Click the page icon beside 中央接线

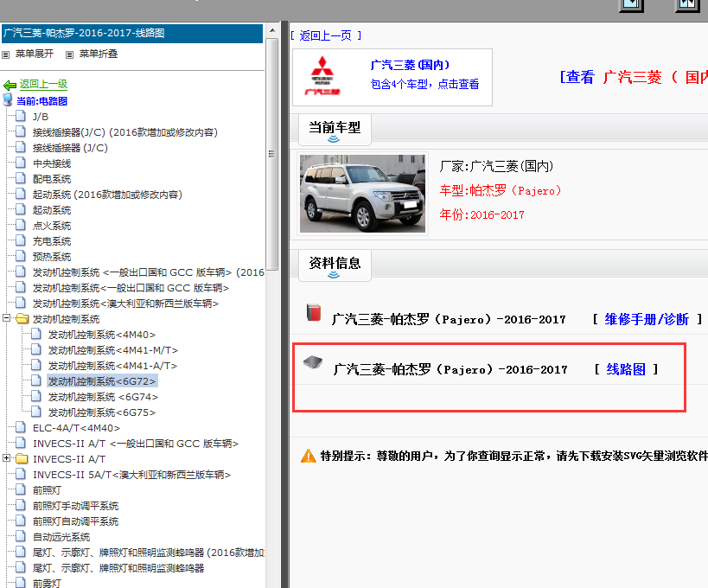pyautogui.click(x=21, y=163)
